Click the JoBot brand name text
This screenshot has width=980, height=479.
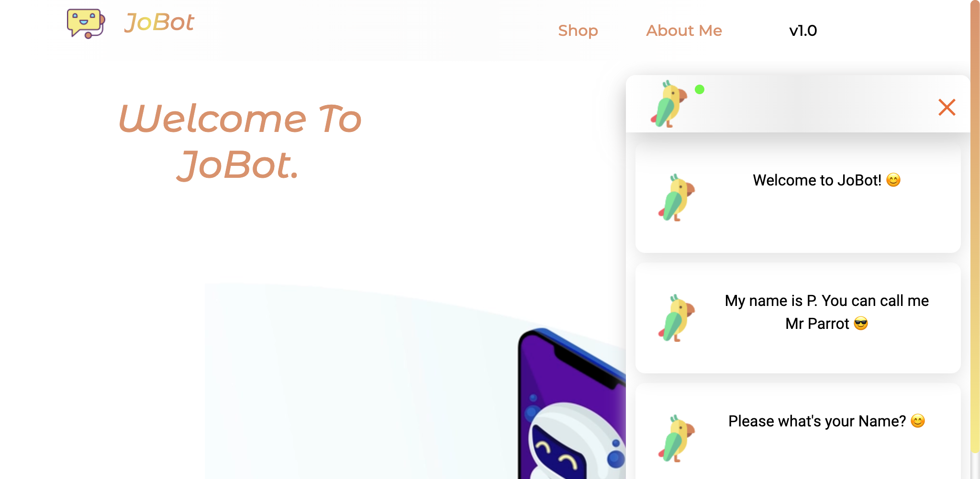pos(159,22)
